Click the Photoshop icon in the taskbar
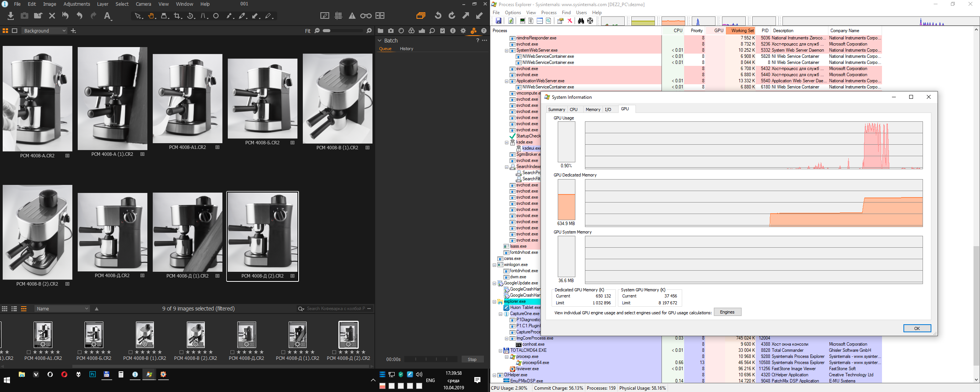 pyautogui.click(x=93, y=374)
